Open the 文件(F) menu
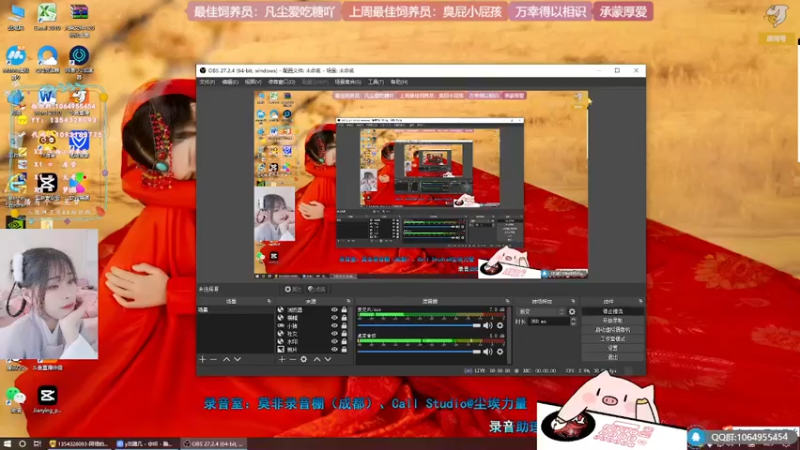The image size is (800, 450). (x=207, y=82)
